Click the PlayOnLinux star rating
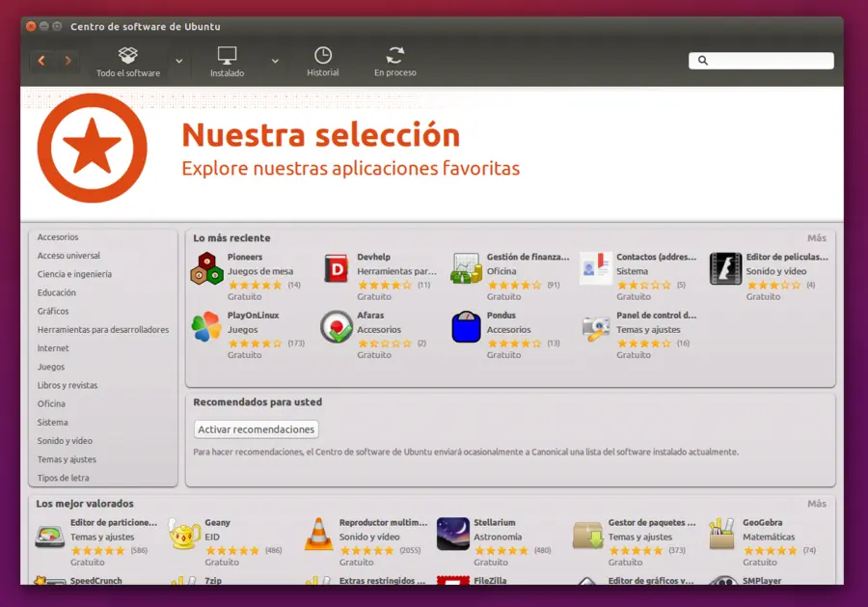The width and height of the screenshot is (868, 607). click(x=256, y=344)
